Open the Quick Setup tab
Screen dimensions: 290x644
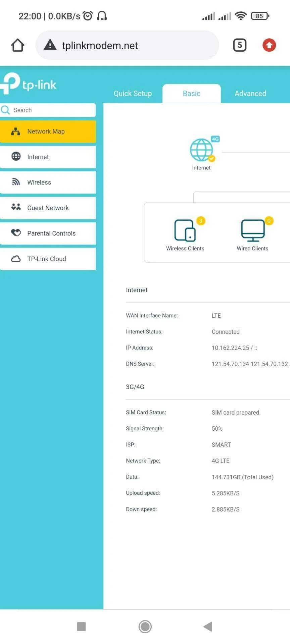coord(133,94)
